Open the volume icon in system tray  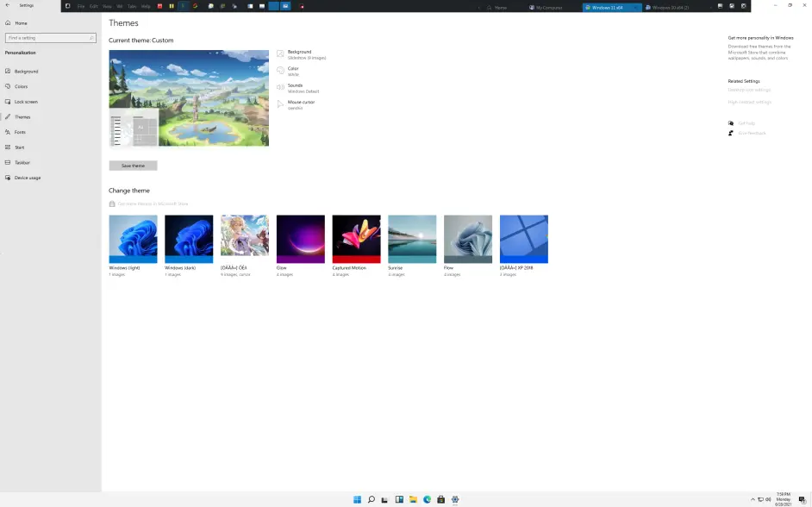(x=769, y=500)
